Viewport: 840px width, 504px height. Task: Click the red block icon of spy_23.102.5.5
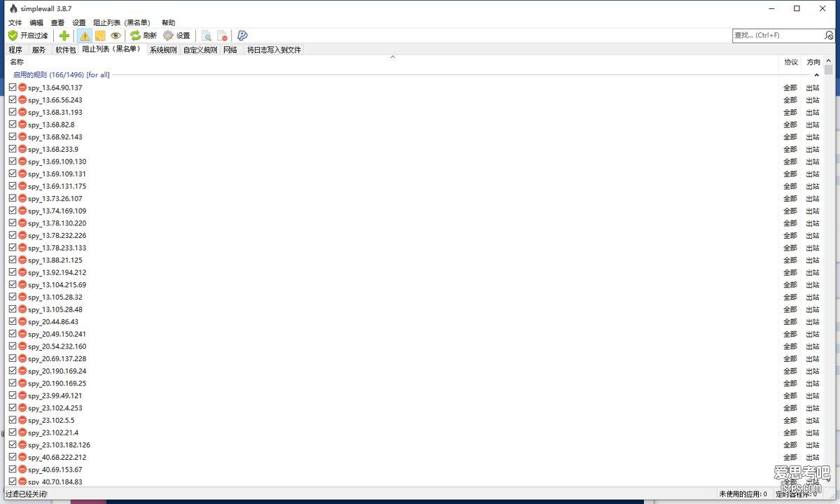pos(22,420)
